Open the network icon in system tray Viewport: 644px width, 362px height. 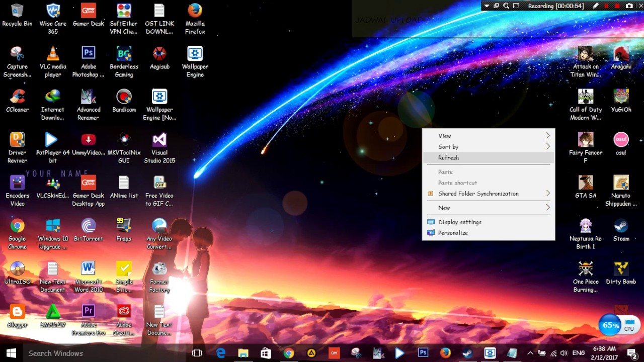point(553,353)
